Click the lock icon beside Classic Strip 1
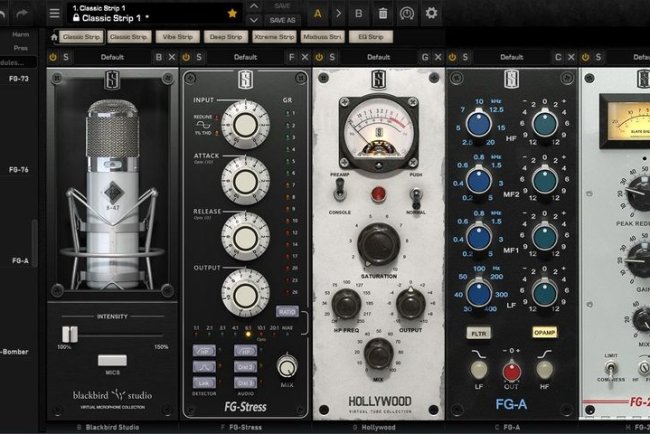This screenshot has height=434, width=650. tap(76, 18)
